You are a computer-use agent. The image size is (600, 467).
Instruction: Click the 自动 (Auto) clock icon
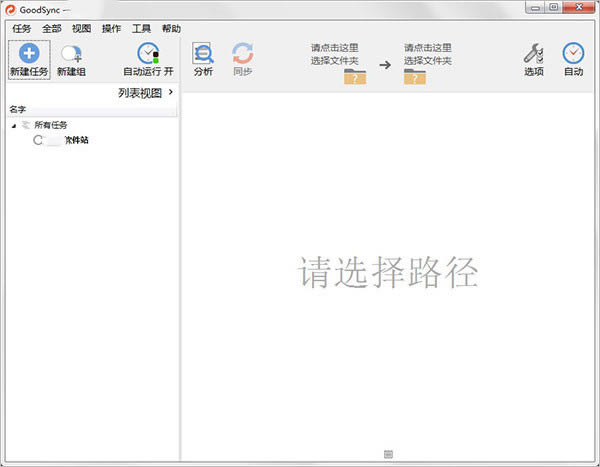[x=573, y=54]
